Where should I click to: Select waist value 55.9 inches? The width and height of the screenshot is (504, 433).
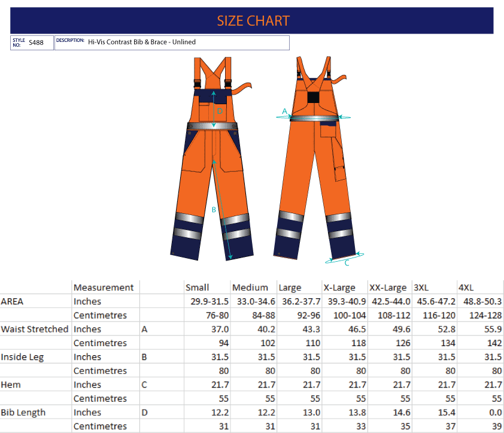pos(493,329)
